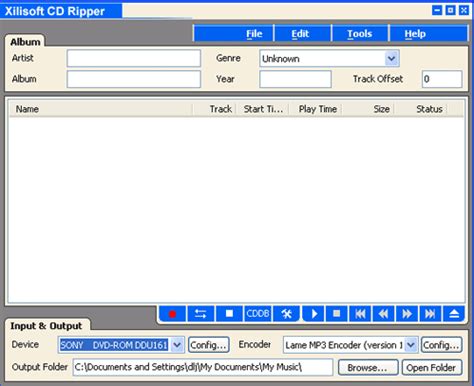Screen dimensions: 474x386
Task: Skip to previous track
Action: point(360,314)
